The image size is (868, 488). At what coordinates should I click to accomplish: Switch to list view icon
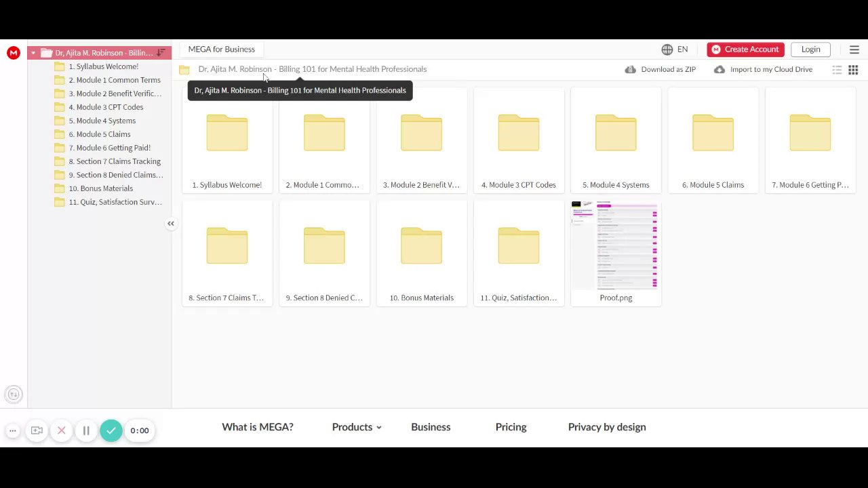coord(837,70)
